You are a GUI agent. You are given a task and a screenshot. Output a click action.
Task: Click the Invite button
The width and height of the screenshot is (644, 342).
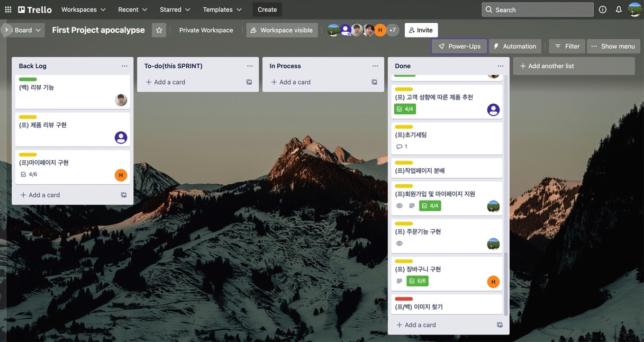421,30
